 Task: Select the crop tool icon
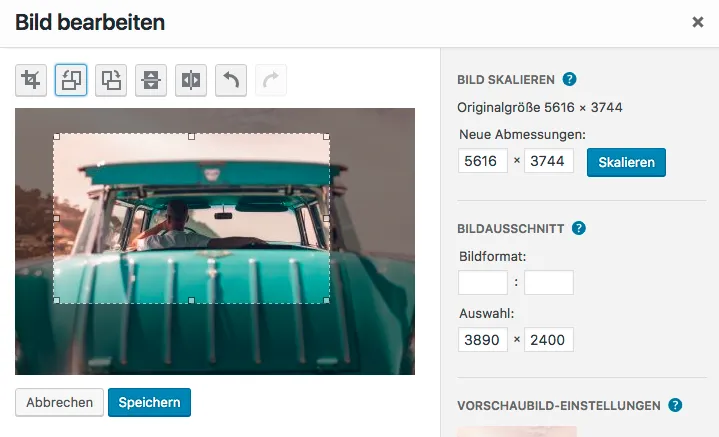31,80
